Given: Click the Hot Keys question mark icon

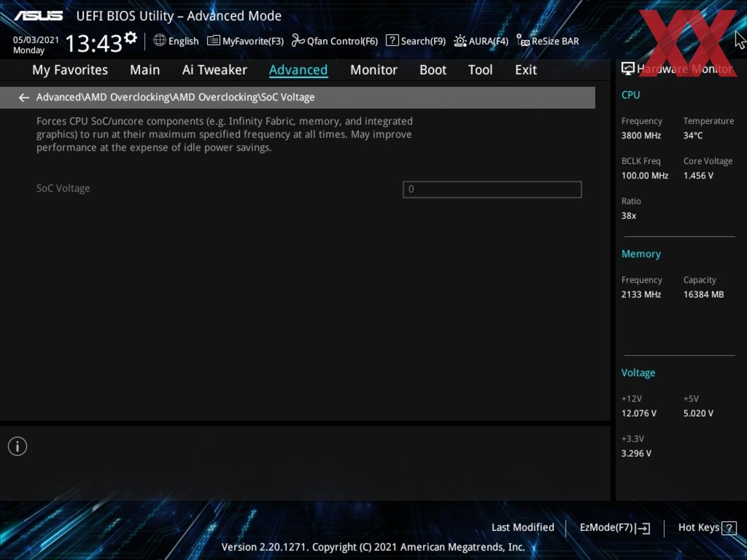Looking at the screenshot, I should (x=729, y=528).
